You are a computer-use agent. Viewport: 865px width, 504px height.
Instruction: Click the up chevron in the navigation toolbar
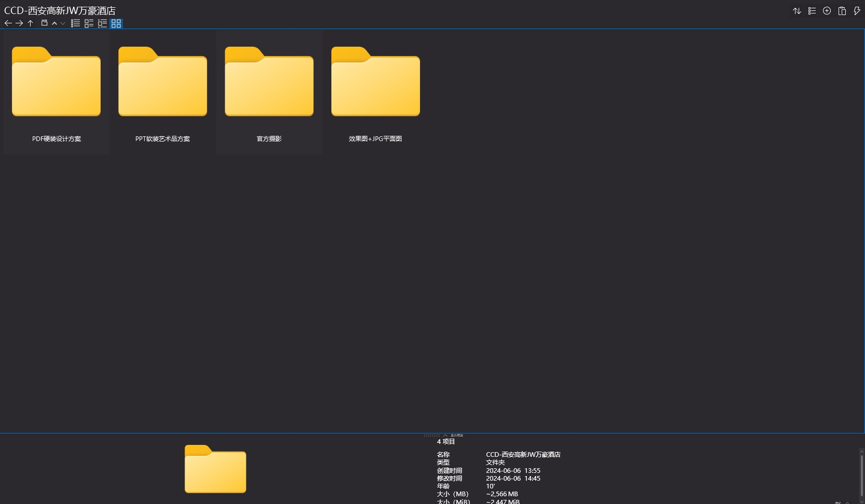54,23
